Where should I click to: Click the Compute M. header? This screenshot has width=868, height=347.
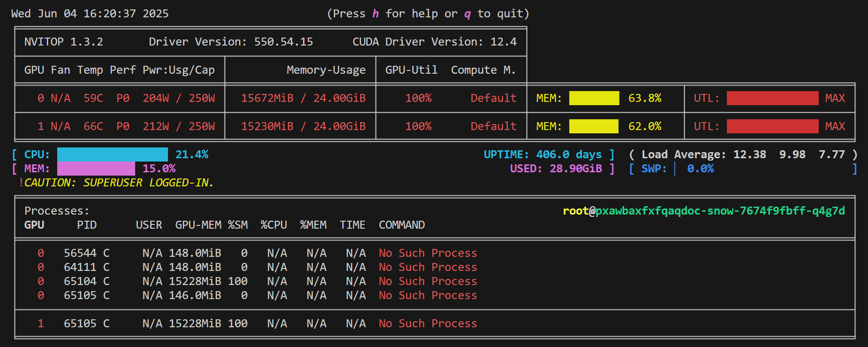483,70
